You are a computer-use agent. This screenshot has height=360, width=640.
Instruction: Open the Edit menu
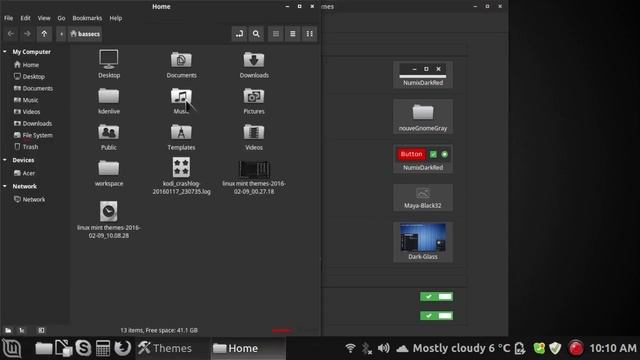pyautogui.click(x=25, y=18)
